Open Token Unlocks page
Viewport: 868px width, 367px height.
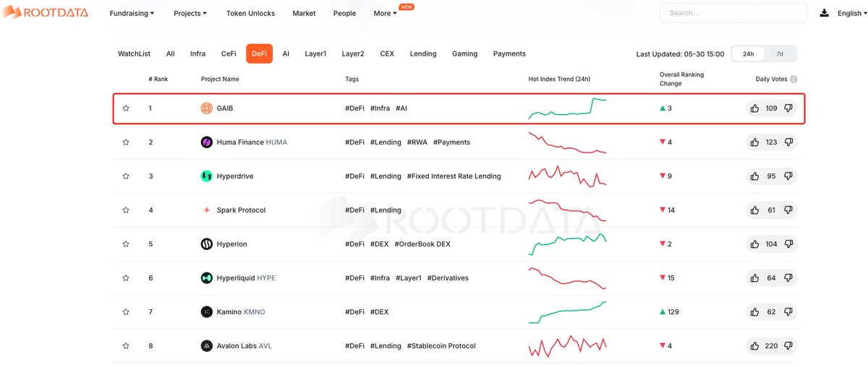pyautogui.click(x=250, y=13)
